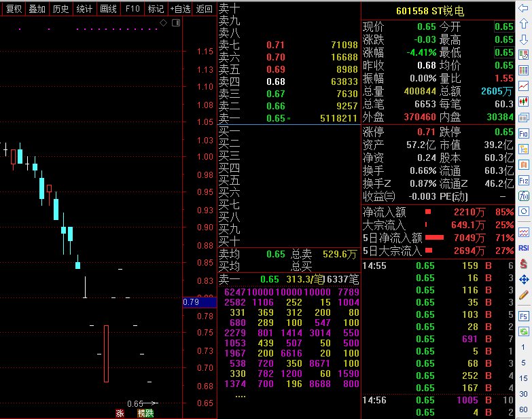This screenshot has height=419, width=532.
Task: Click the 净流入额 value 2210万
Action: (469, 212)
